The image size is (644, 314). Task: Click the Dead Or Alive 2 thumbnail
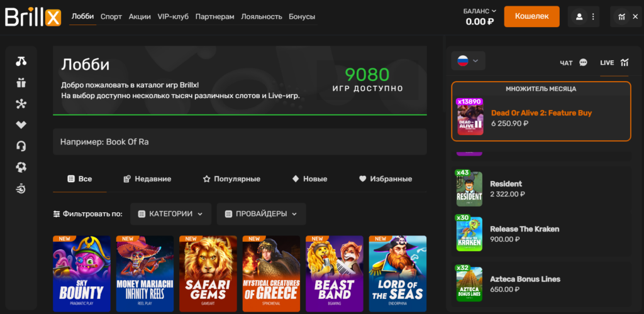click(x=470, y=118)
